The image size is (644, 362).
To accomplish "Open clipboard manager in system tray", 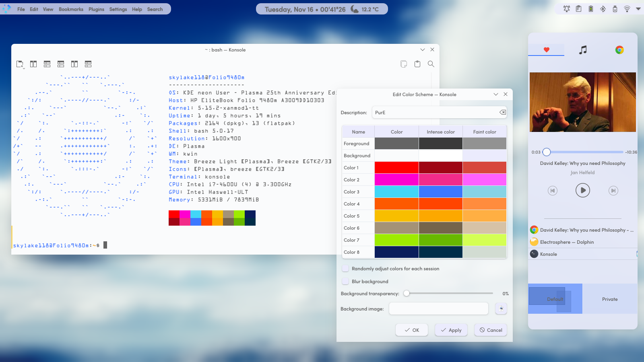I will tap(579, 9).
